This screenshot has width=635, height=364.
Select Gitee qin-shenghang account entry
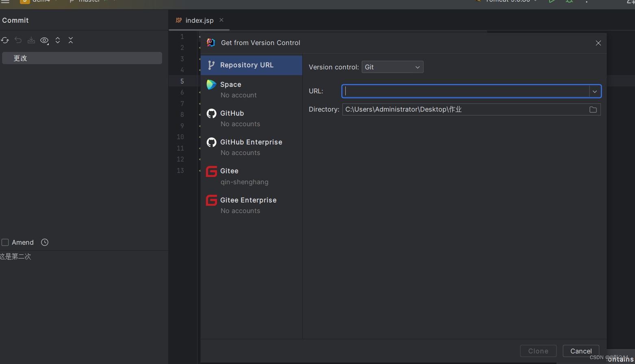coord(251,176)
